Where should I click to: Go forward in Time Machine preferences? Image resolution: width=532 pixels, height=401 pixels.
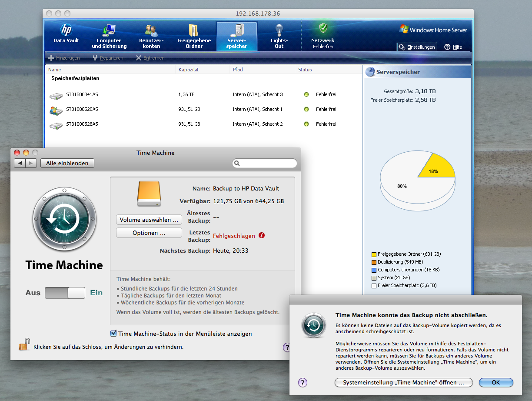point(31,163)
